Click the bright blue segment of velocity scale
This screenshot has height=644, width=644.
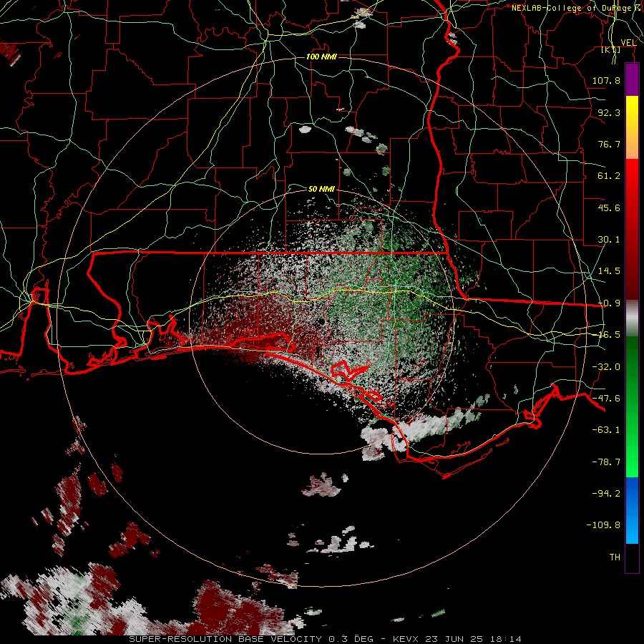(x=632, y=510)
